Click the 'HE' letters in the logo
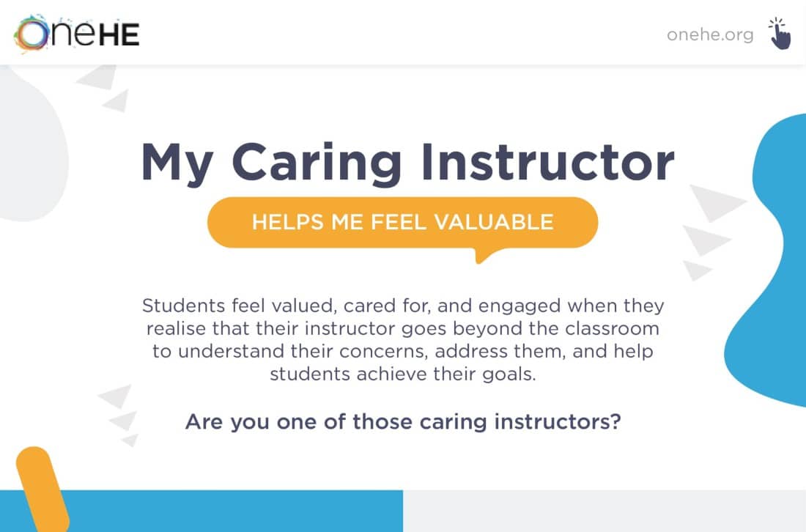Image resolution: width=806 pixels, height=532 pixels. (x=119, y=35)
